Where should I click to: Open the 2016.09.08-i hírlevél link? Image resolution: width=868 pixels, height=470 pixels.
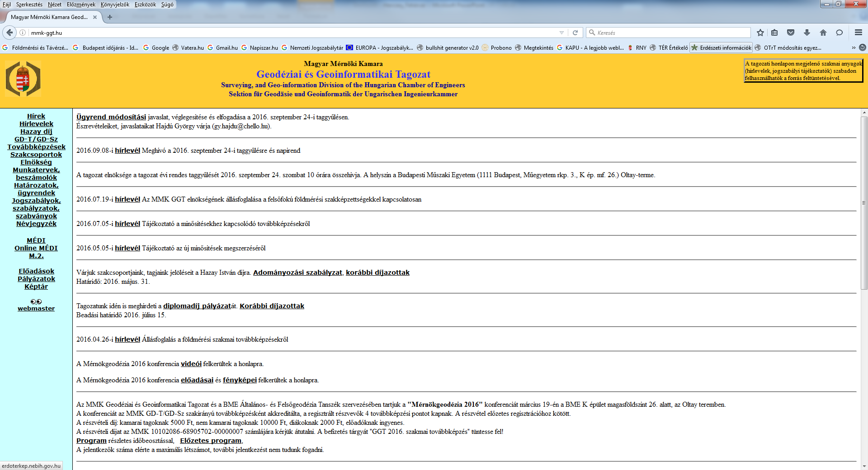pyautogui.click(x=127, y=150)
